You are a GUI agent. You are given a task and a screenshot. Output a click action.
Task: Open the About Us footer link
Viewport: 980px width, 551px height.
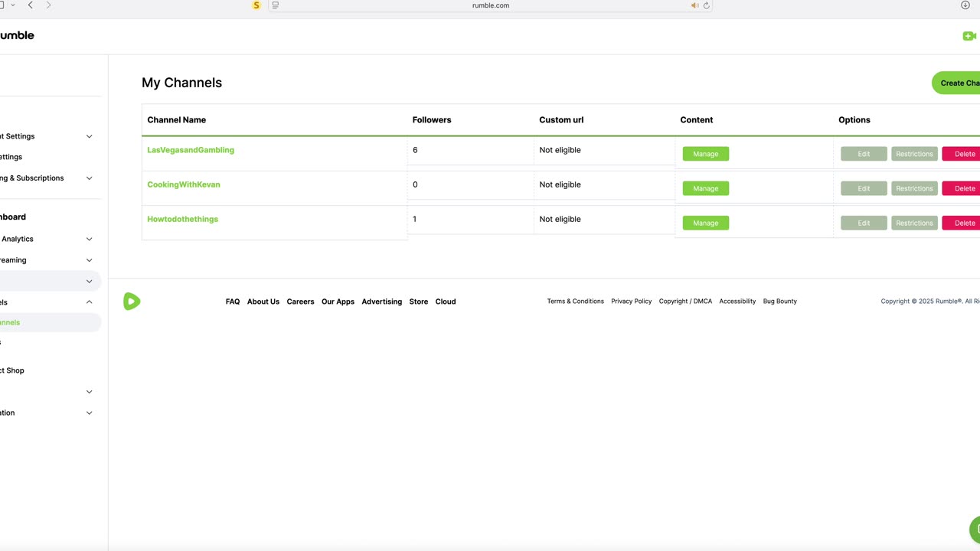tap(263, 302)
